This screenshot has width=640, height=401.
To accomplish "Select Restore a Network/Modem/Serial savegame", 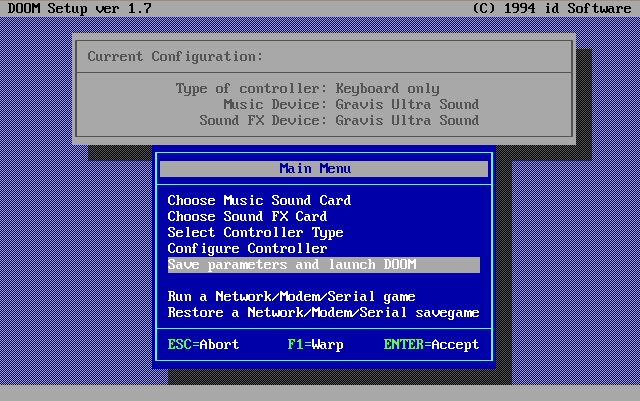I will [x=324, y=313].
